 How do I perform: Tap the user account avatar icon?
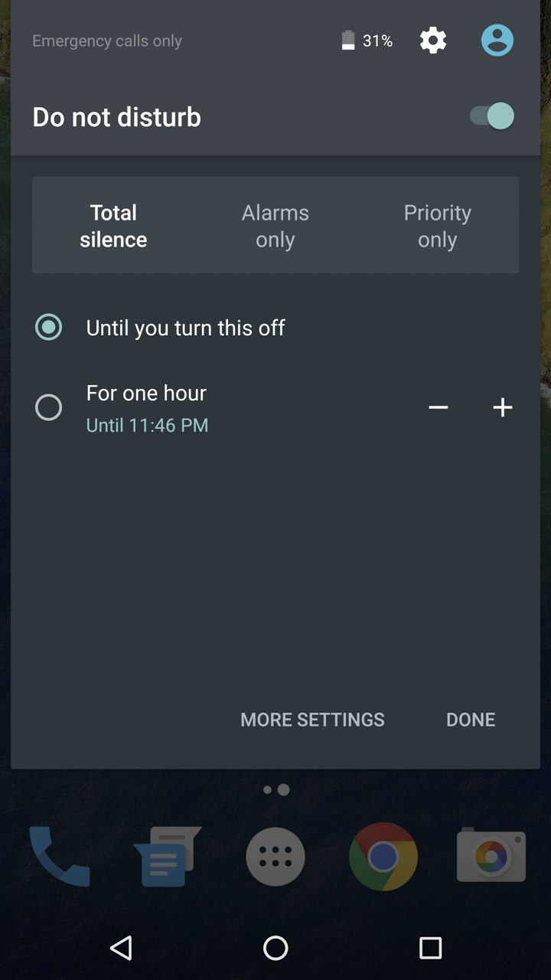point(497,40)
